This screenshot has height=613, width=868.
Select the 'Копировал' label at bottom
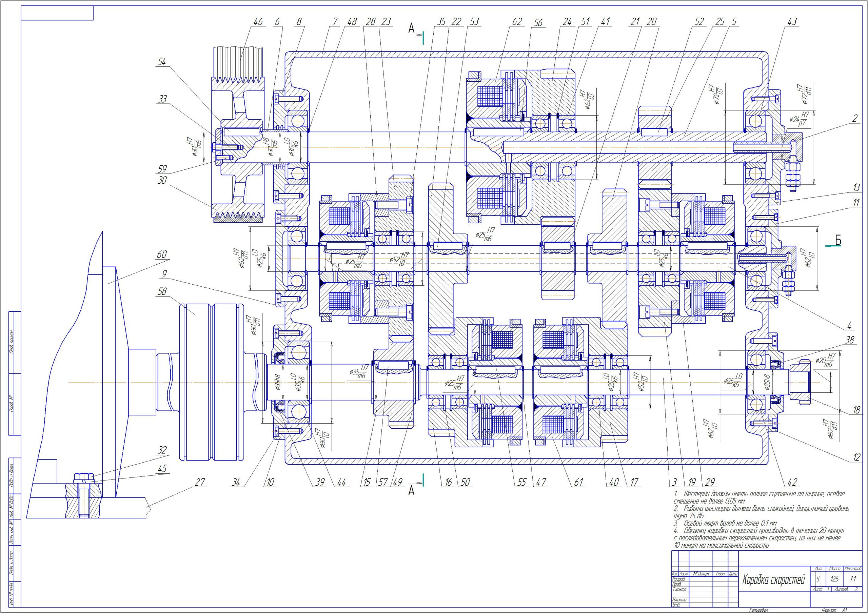point(759,610)
